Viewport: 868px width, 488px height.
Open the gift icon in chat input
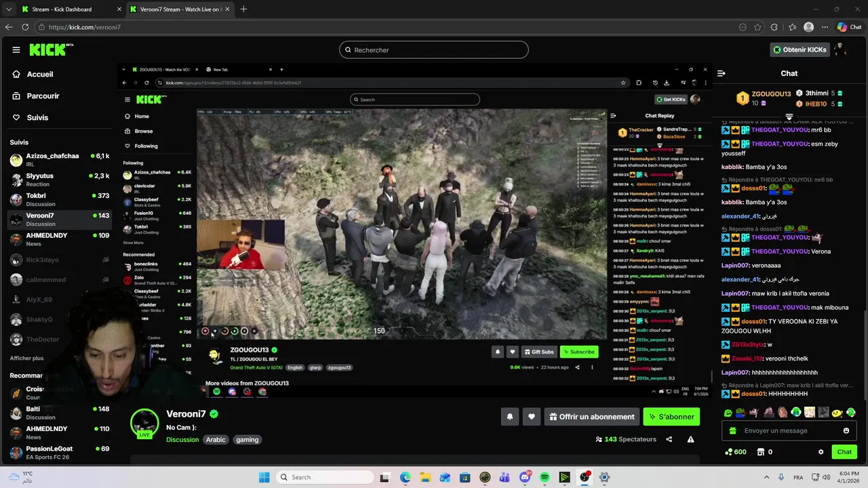click(x=732, y=430)
